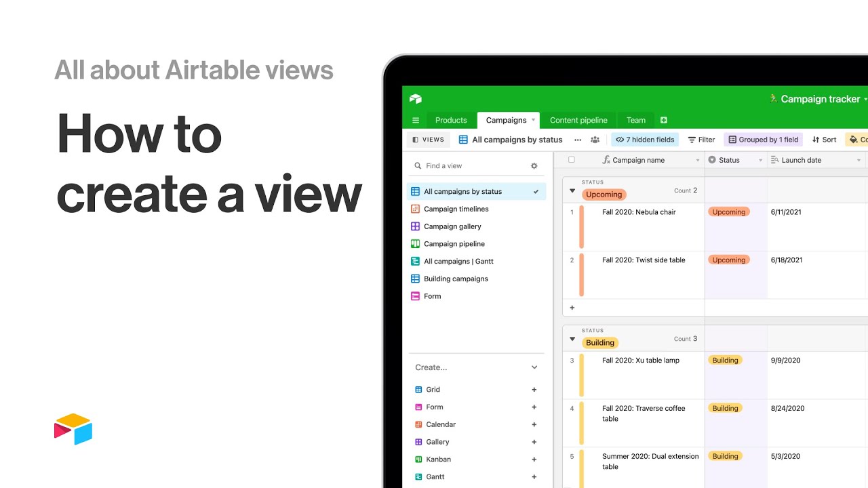Add a Kanban view with its plus icon

point(534,460)
